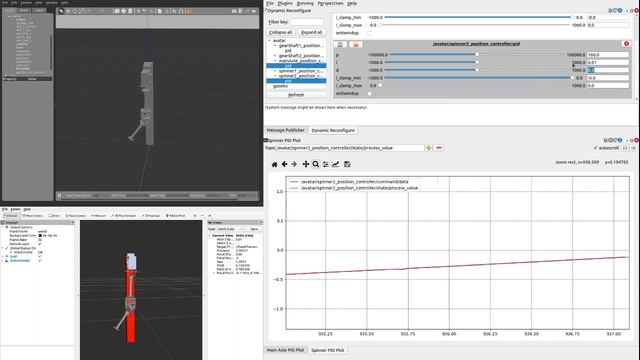640x360 pixels.
Task: Toggle antiwindup checkbox in spinner2 pid group
Action: [369, 93]
